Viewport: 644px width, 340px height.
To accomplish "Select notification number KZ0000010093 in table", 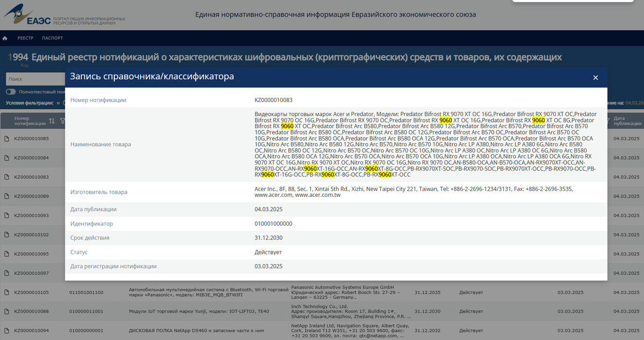I will (31, 215).
